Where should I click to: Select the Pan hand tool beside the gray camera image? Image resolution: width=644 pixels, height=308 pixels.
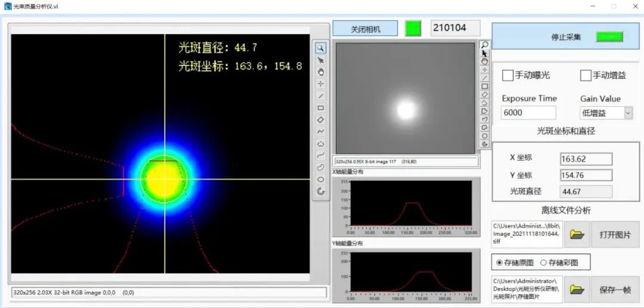(485, 61)
